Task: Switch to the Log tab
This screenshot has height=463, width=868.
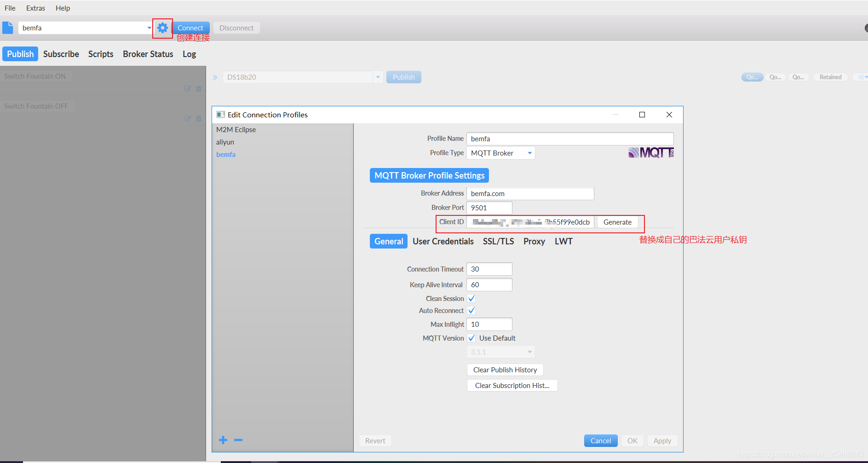Action: [189, 54]
